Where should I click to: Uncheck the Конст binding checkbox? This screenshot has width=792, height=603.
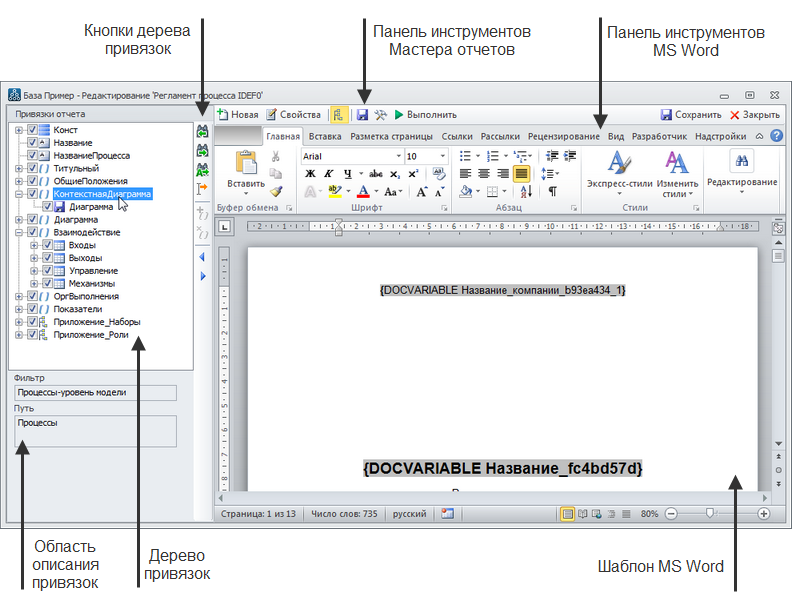(33, 130)
